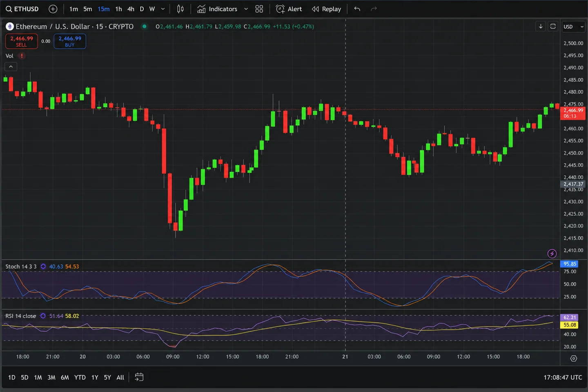This screenshot has width=588, height=392.
Task: Undo the last chart action
Action: coord(357,9)
